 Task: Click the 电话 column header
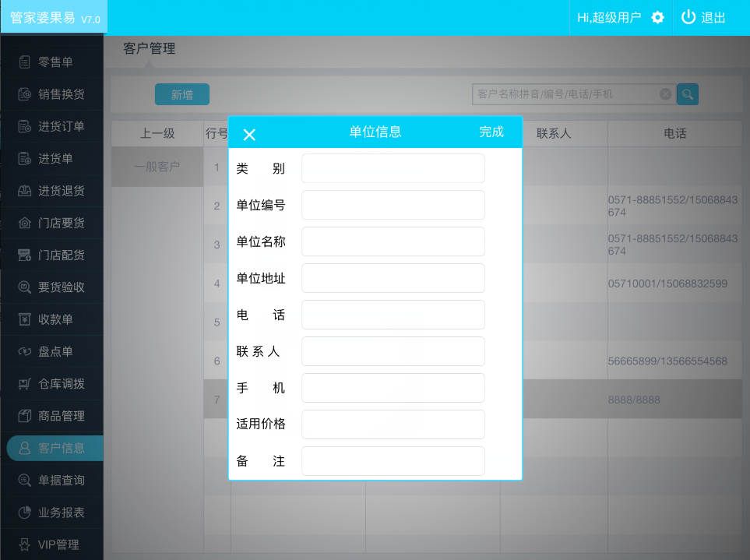675,133
